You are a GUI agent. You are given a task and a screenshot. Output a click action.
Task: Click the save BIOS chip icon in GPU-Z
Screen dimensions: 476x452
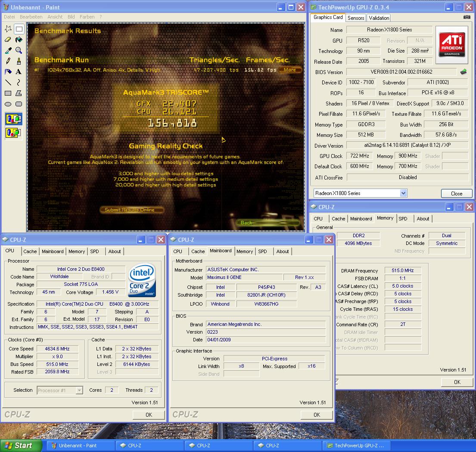point(464,72)
